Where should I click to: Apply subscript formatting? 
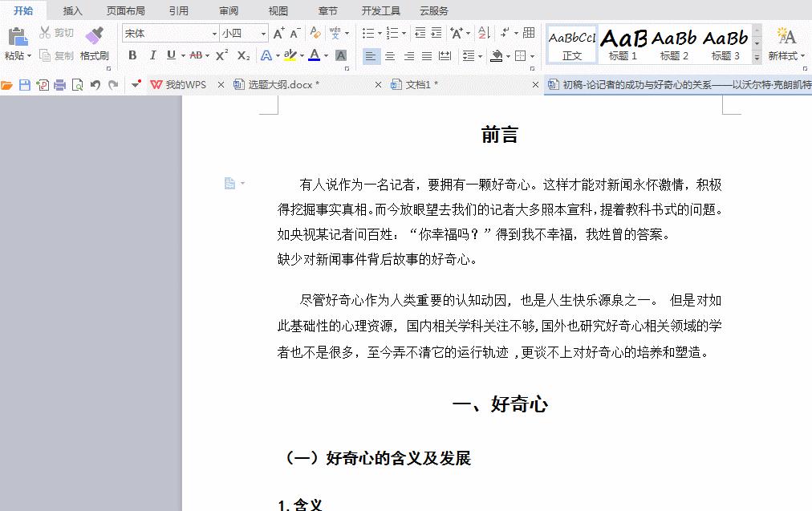(x=242, y=56)
